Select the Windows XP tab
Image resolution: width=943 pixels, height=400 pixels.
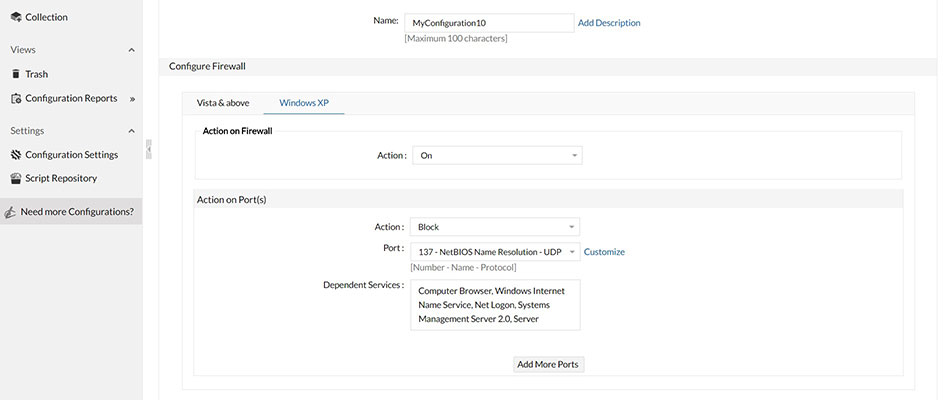(x=303, y=103)
